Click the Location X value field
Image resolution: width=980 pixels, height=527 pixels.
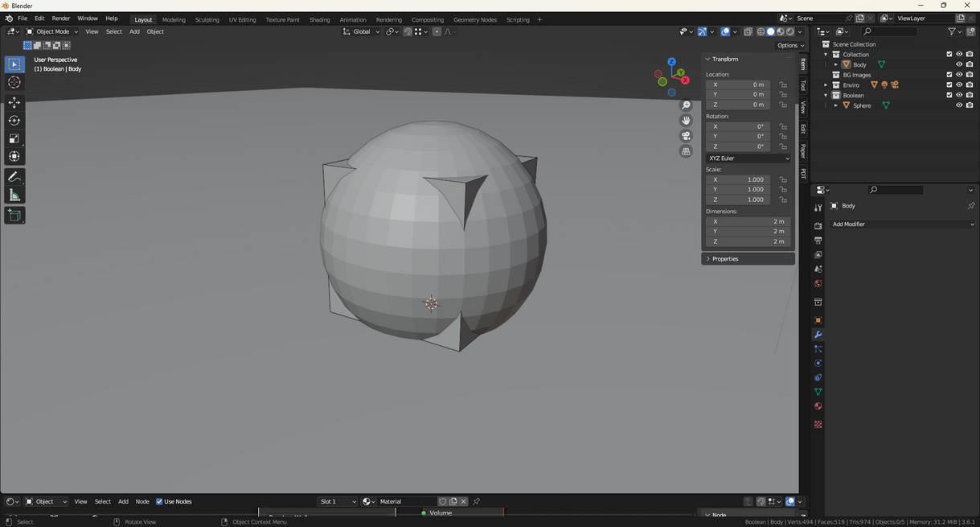(738, 84)
